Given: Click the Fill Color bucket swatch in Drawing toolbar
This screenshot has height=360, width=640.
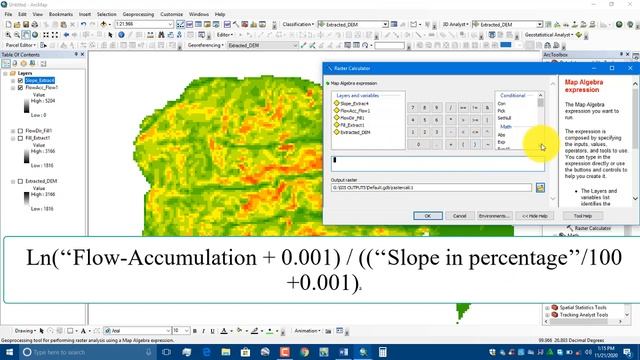Looking at the screenshot, I should pos(240,331).
